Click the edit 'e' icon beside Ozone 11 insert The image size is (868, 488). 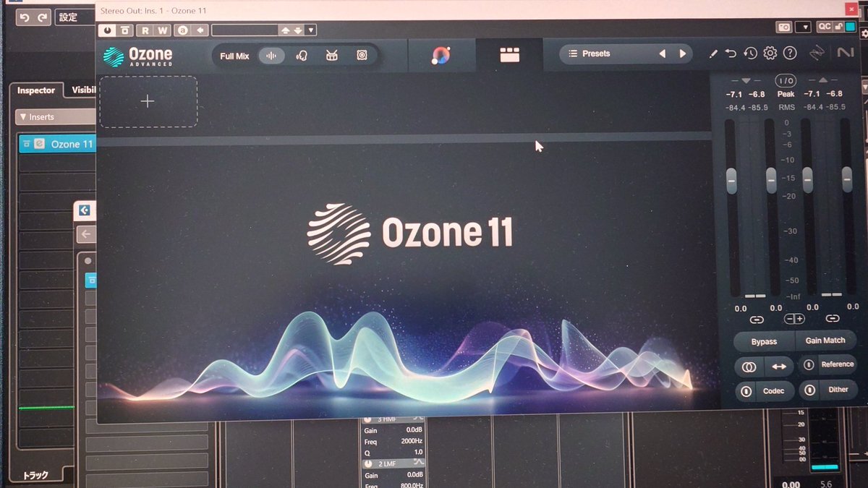coord(40,144)
